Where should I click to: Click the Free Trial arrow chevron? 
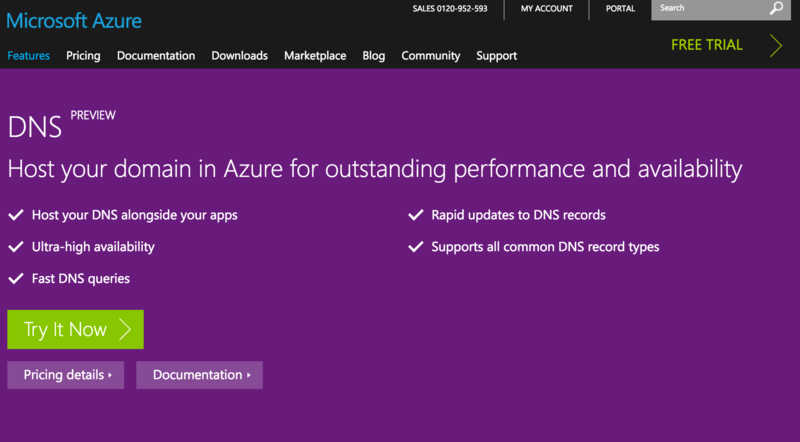click(776, 45)
